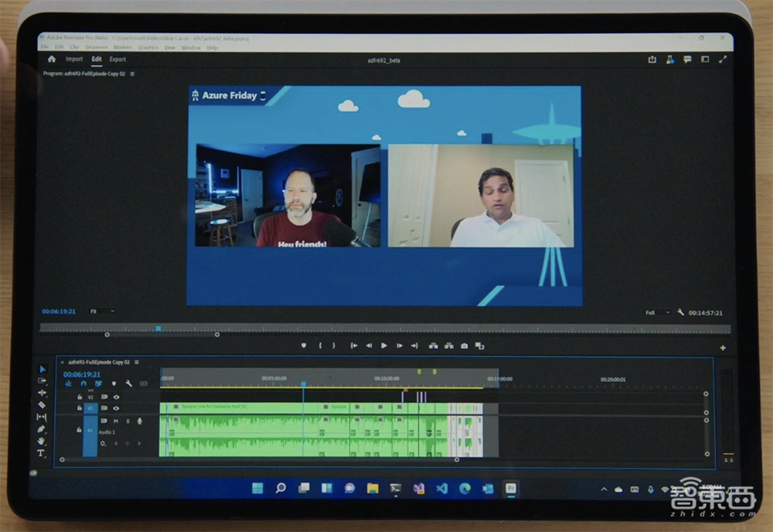Activate the Hand tool
The height and width of the screenshot is (532, 773).
pos(42,442)
